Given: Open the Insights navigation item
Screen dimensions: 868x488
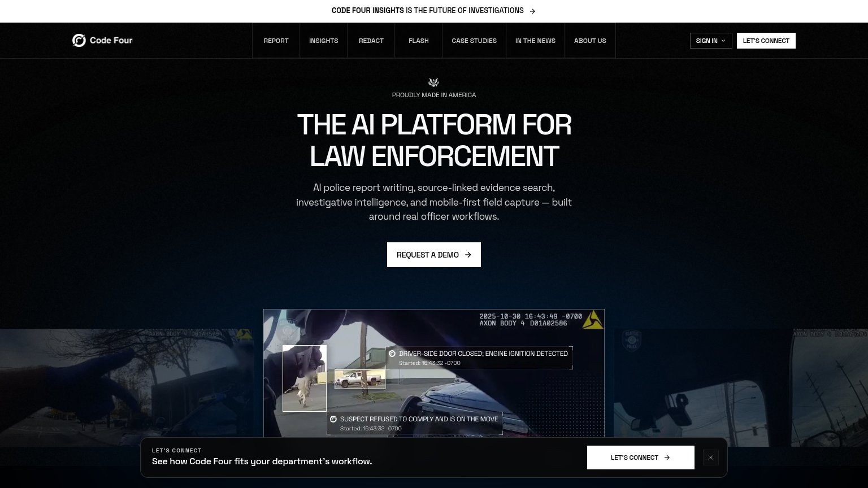Looking at the screenshot, I should [x=323, y=41].
